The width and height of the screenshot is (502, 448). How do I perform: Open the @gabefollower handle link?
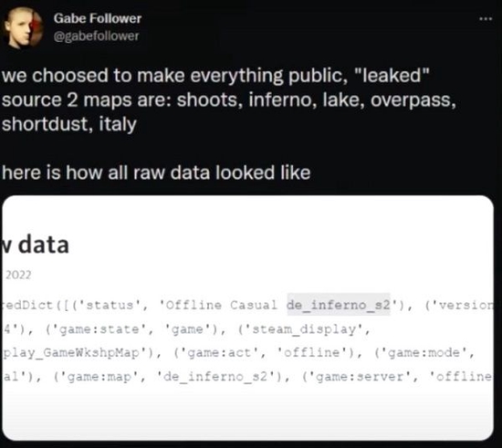97,36
